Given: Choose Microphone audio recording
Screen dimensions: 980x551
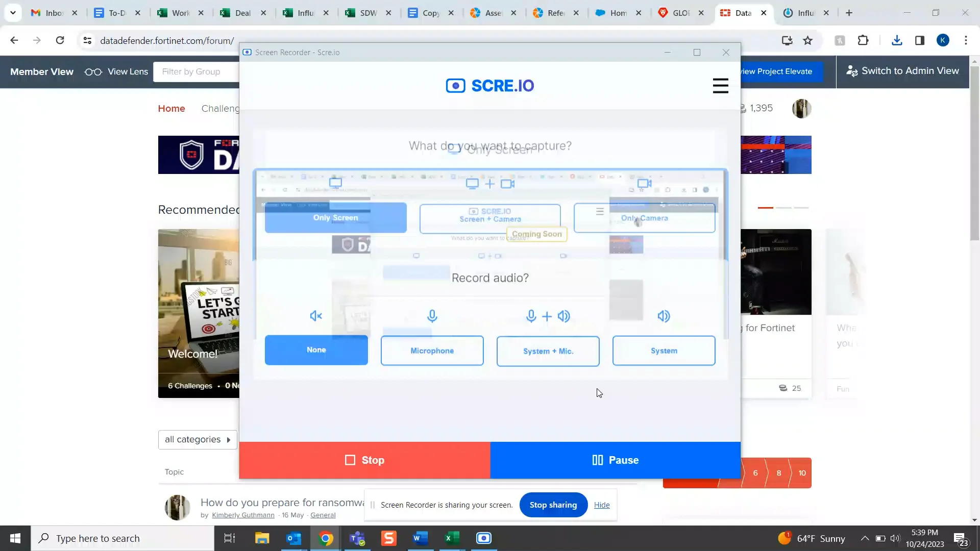Looking at the screenshot, I should (x=432, y=350).
